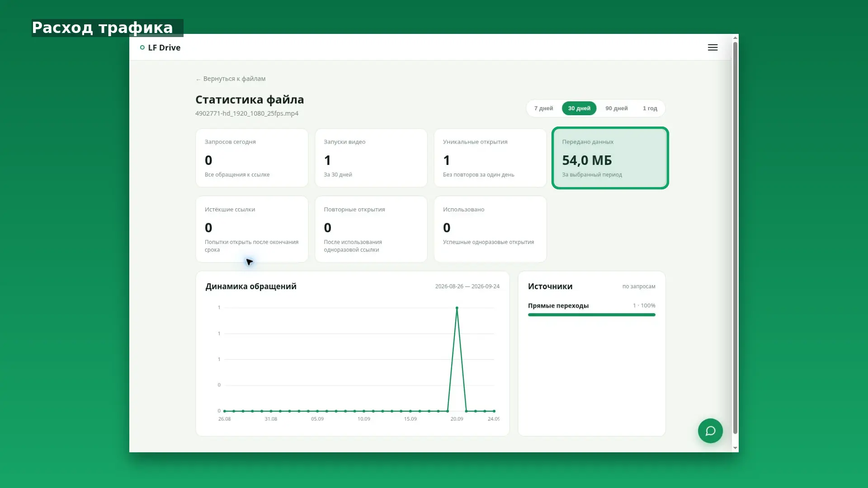The width and height of the screenshot is (868, 488).
Task: Click the Запросов сегодня card
Action: [x=252, y=158]
